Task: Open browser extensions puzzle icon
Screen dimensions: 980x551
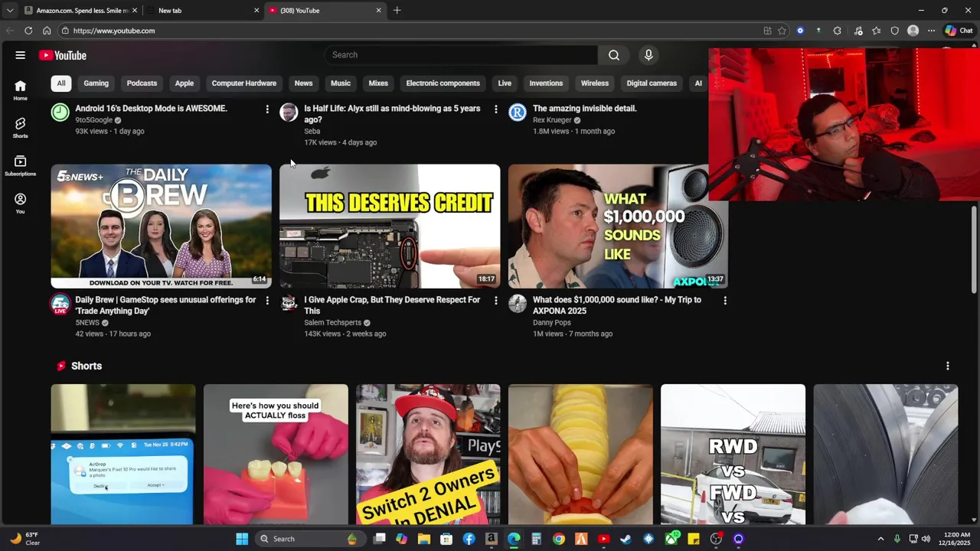Action: (x=837, y=31)
